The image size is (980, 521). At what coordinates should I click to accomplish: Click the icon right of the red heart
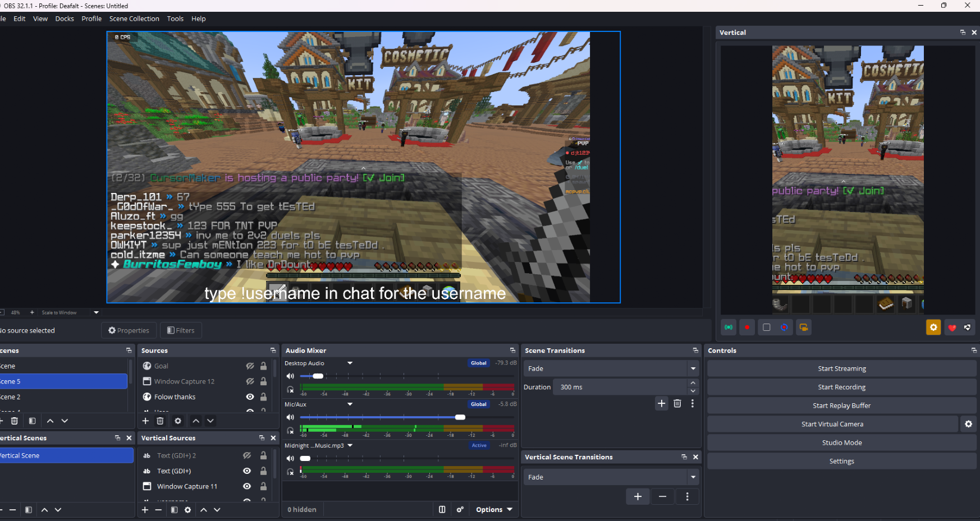pos(968,328)
